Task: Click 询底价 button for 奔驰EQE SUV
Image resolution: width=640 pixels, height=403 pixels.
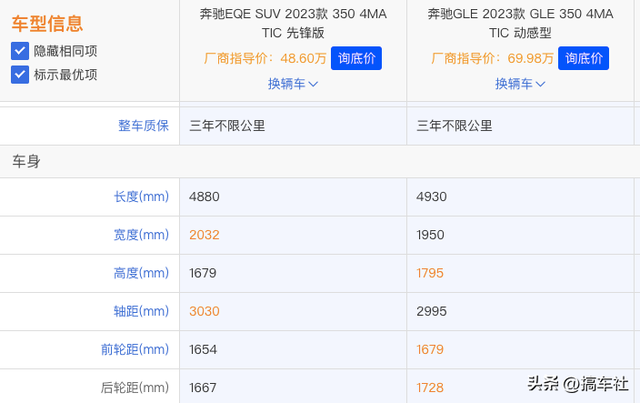Action: point(356,58)
